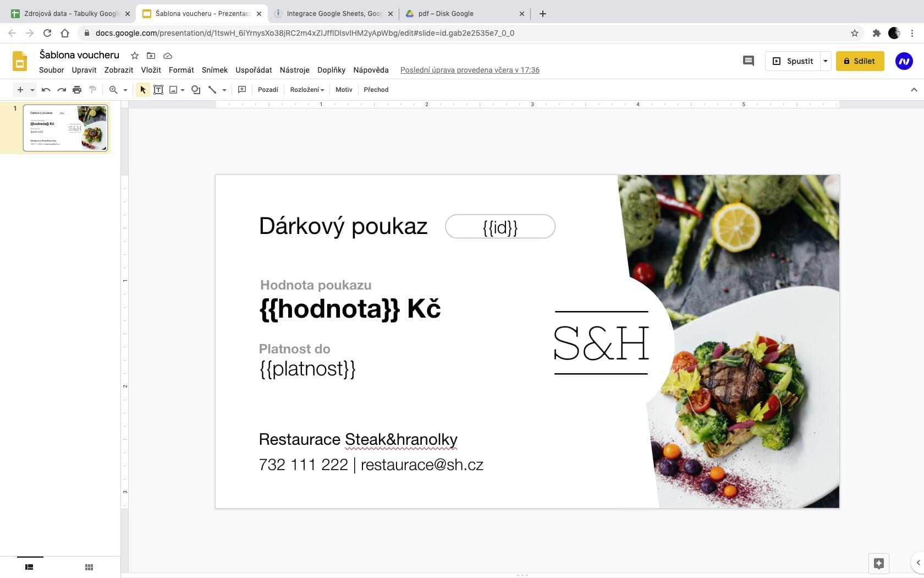Viewport: 924px width, 578px height.
Task: Open a new browser tab
Action: (x=543, y=14)
